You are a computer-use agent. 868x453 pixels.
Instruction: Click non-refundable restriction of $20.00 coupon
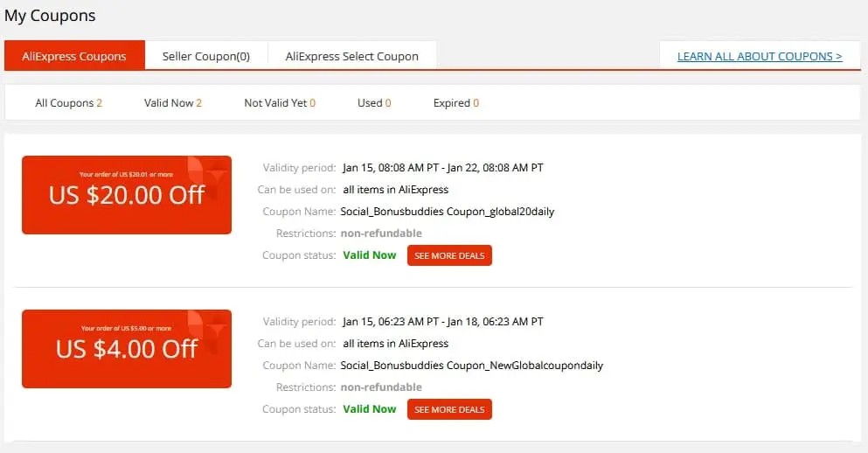[x=381, y=233]
